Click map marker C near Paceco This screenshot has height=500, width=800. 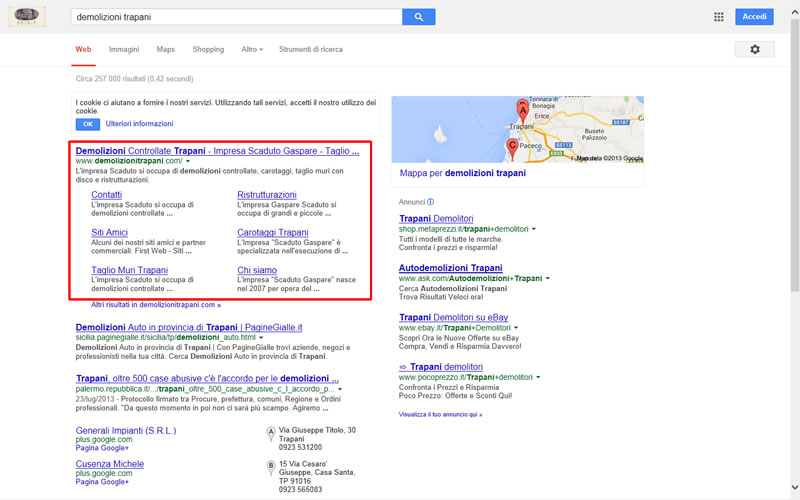pos(513,148)
